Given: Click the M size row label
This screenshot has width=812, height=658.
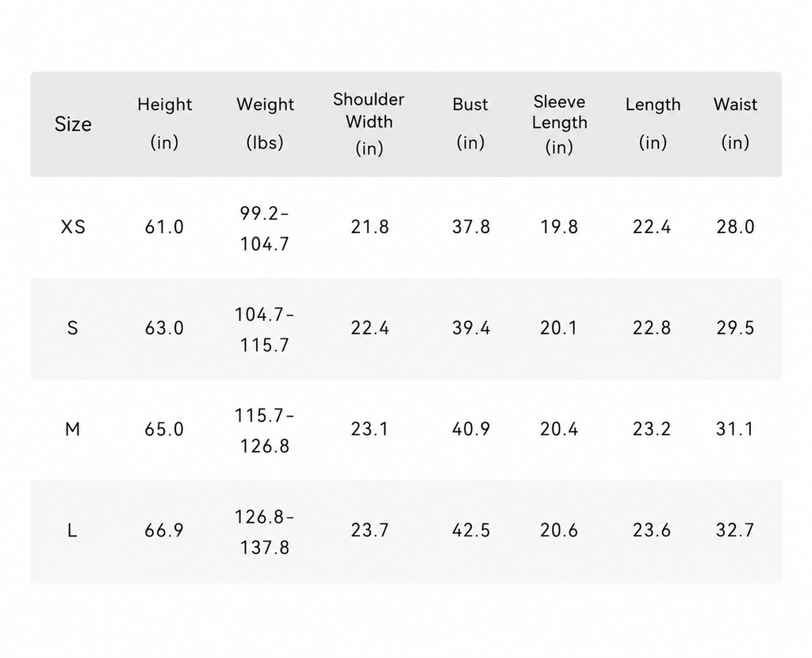Looking at the screenshot, I should 72,429.
